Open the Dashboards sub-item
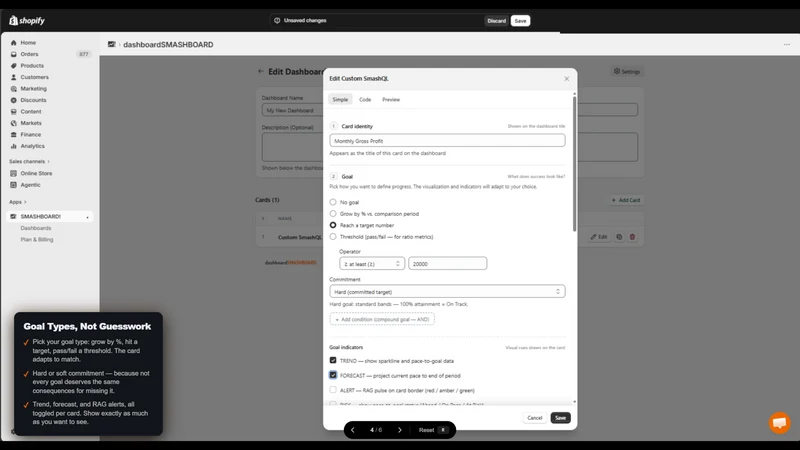 [x=36, y=228]
